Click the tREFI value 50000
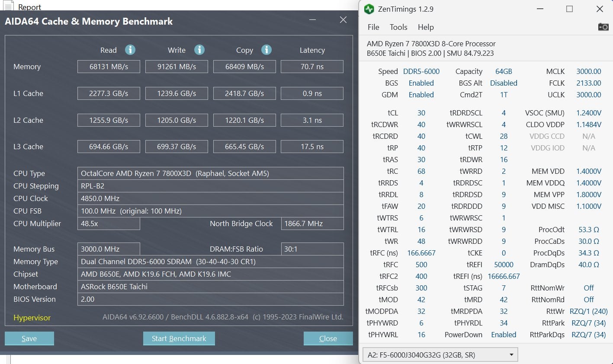Image resolution: width=613 pixels, height=364 pixels. point(504,265)
